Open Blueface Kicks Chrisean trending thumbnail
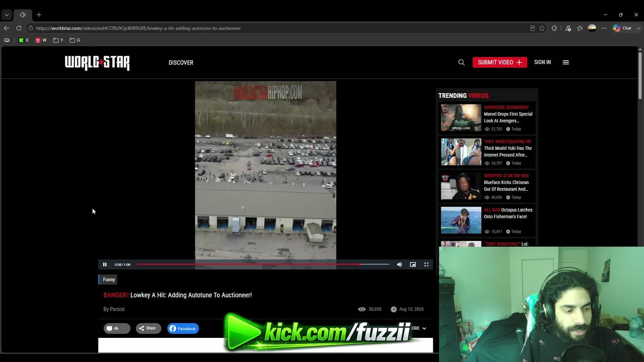The height and width of the screenshot is (362, 644). 461,186
